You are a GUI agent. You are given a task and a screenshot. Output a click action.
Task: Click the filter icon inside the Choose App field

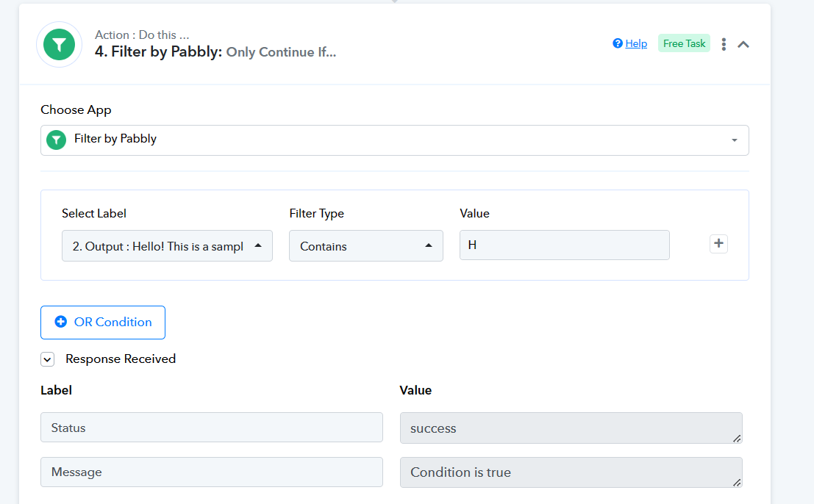tap(57, 140)
